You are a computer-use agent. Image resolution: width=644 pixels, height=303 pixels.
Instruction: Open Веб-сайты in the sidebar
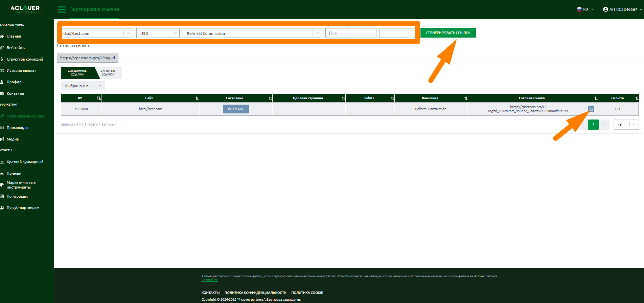coord(16,48)
